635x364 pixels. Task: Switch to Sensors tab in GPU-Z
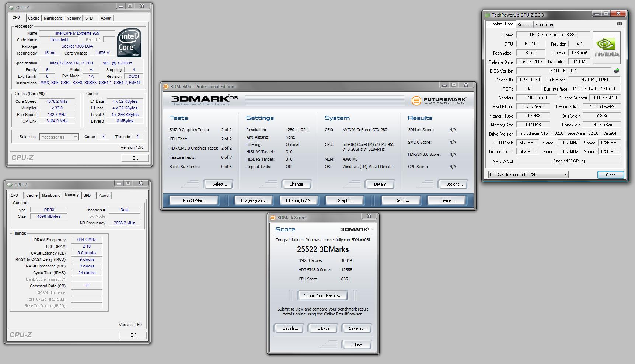(x=524, y=25)
